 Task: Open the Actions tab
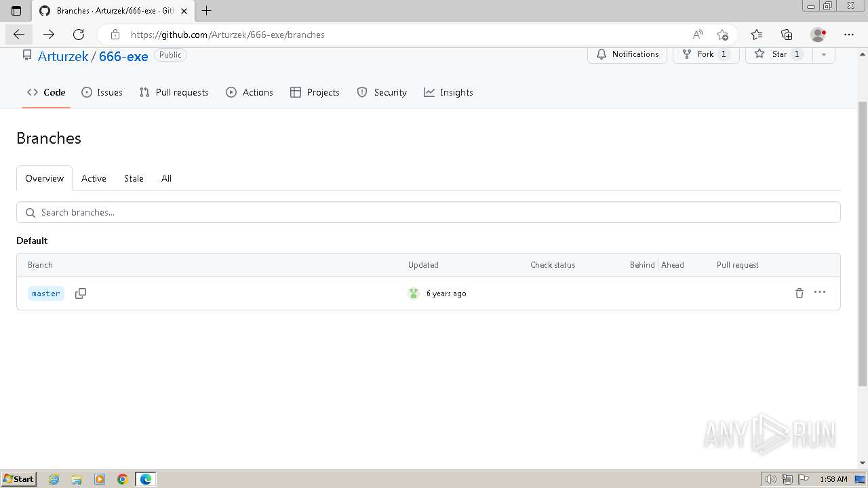coord(250,92)
